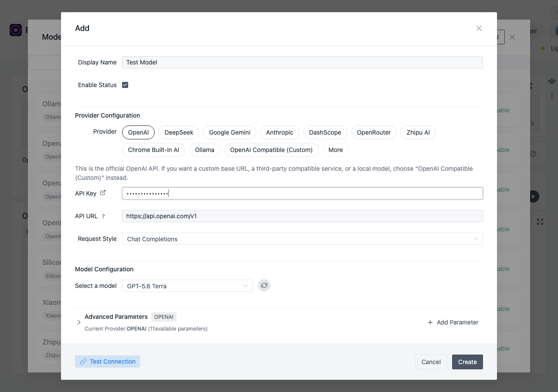Cancel the Add dialog
The width and height of the screenshot is (558, 392).
(431, 362)
